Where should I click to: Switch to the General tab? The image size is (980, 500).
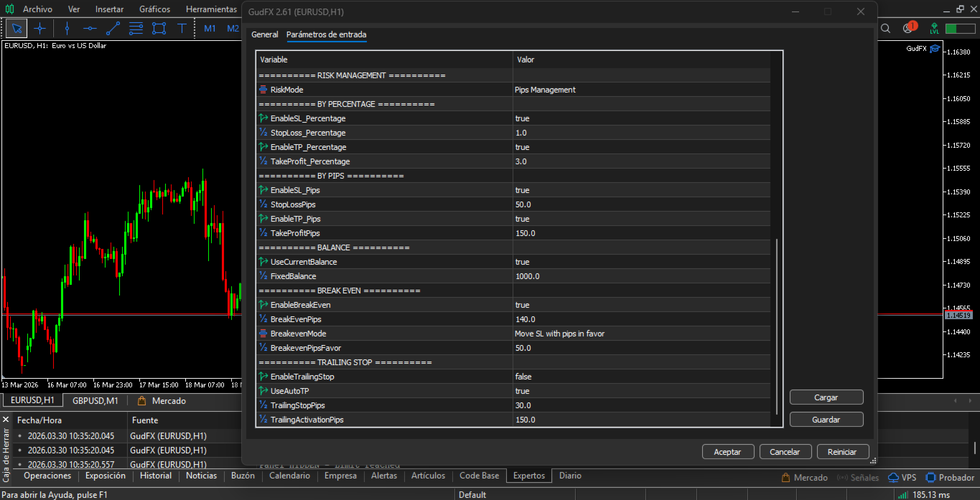point(264,34)
